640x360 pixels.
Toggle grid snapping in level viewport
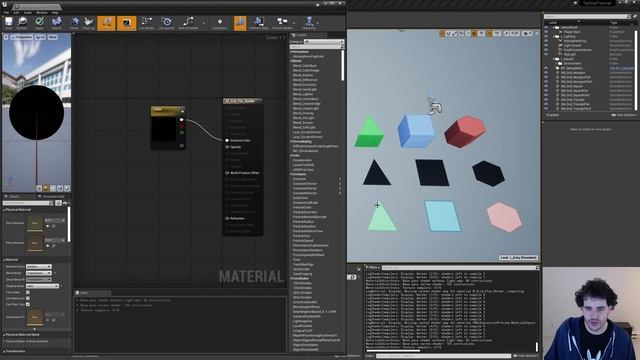[x=475, y=33]
